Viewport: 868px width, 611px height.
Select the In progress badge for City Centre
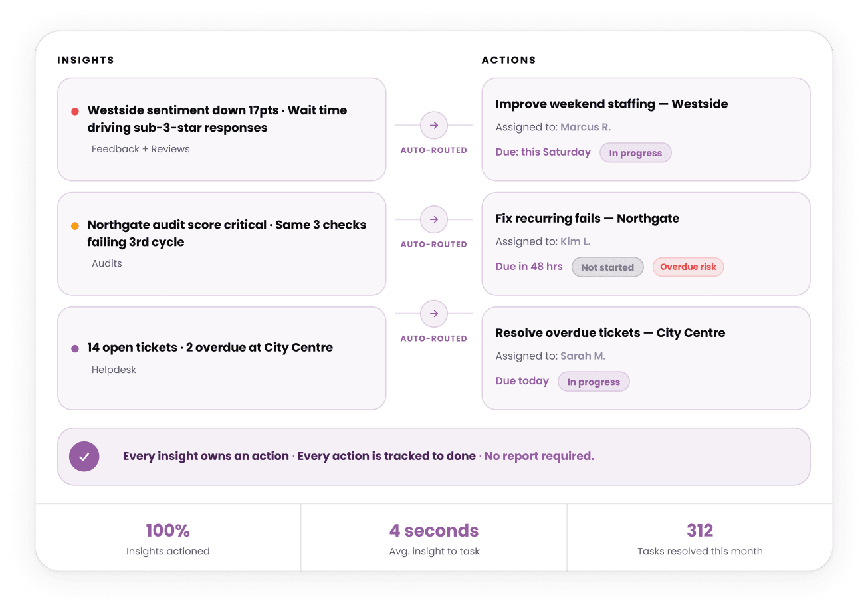click(x=594, y=382)
